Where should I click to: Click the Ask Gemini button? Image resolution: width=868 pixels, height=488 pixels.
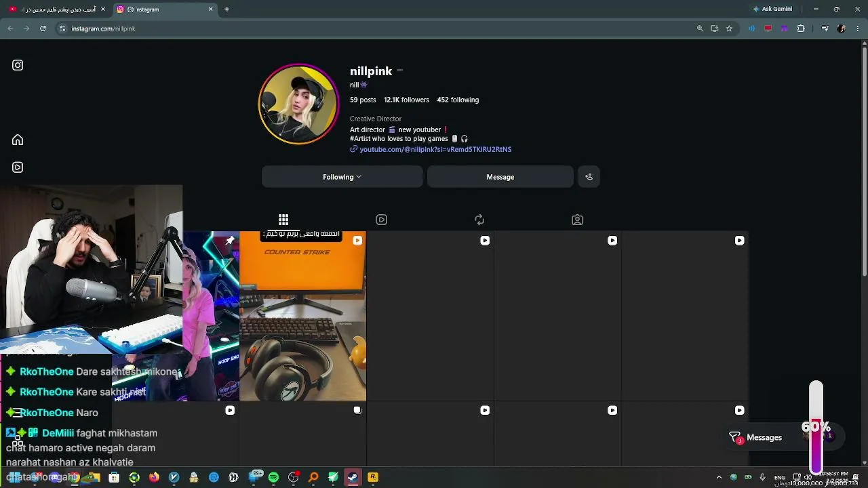pyautogui.click(x=772, y=9)
